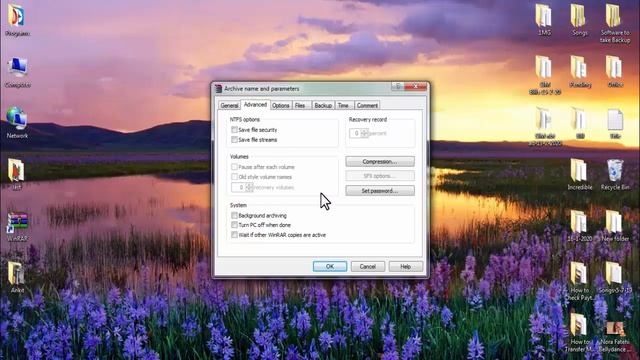
Task: Open the Files tab
Action: tap(301, 105)
